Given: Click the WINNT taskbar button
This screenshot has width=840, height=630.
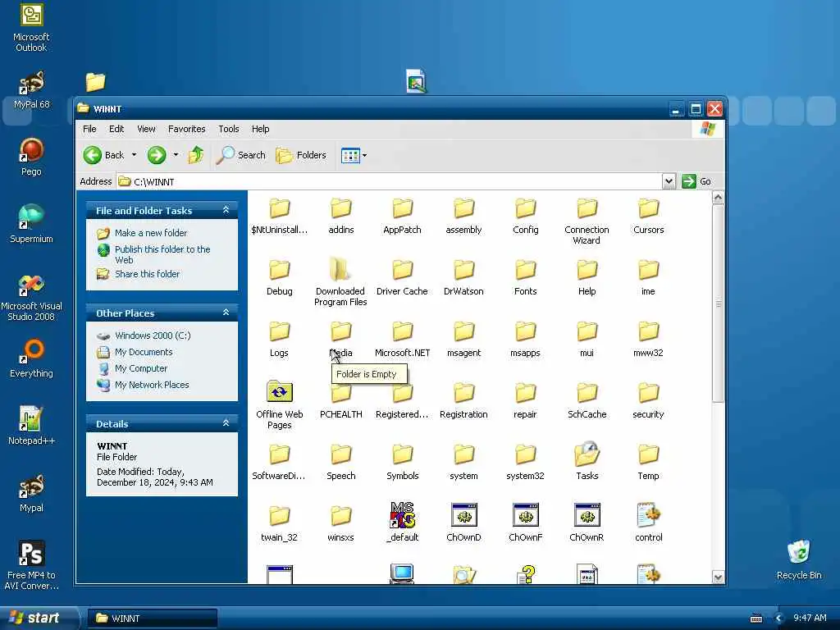Looking at the screenshot, I should click(152, 619).
